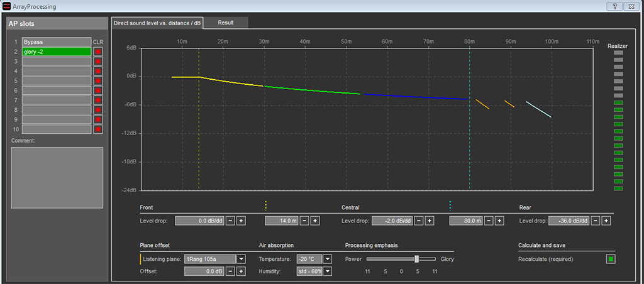The image size is (644, 284).
Task: Open the window Help question mark
Action: 610,6
